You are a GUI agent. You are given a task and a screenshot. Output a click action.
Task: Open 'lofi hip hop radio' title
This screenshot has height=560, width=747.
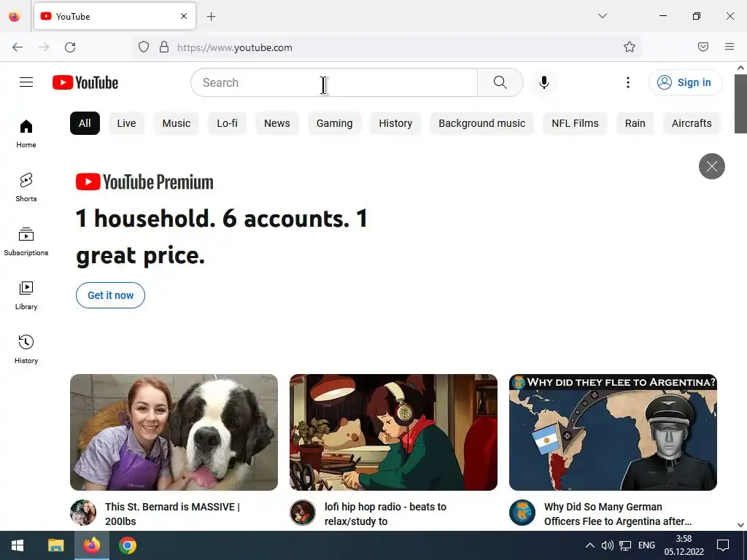pyautogui.click(x=385, y=514)
